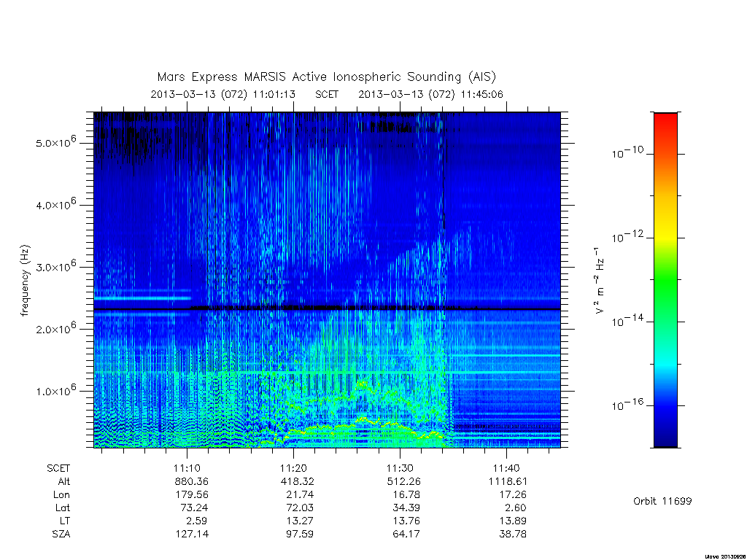
Task: Click the 'SZA' row label
Action: (x=61, y=534)
